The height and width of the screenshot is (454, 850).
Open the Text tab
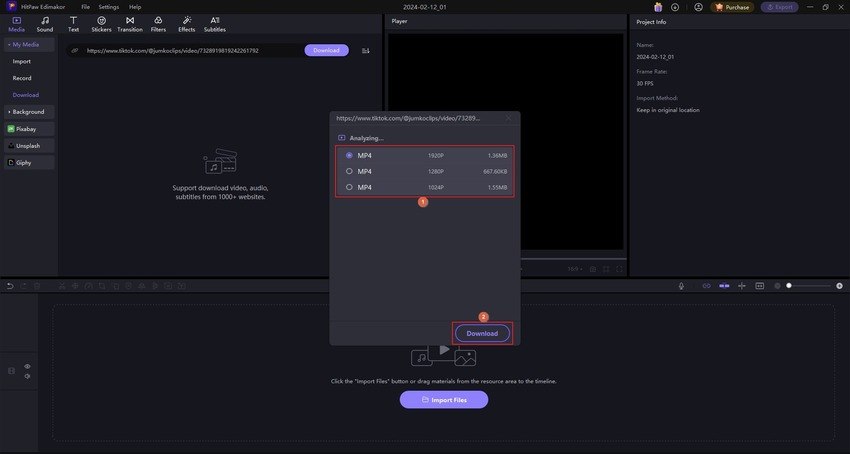[x=74, y=24]
